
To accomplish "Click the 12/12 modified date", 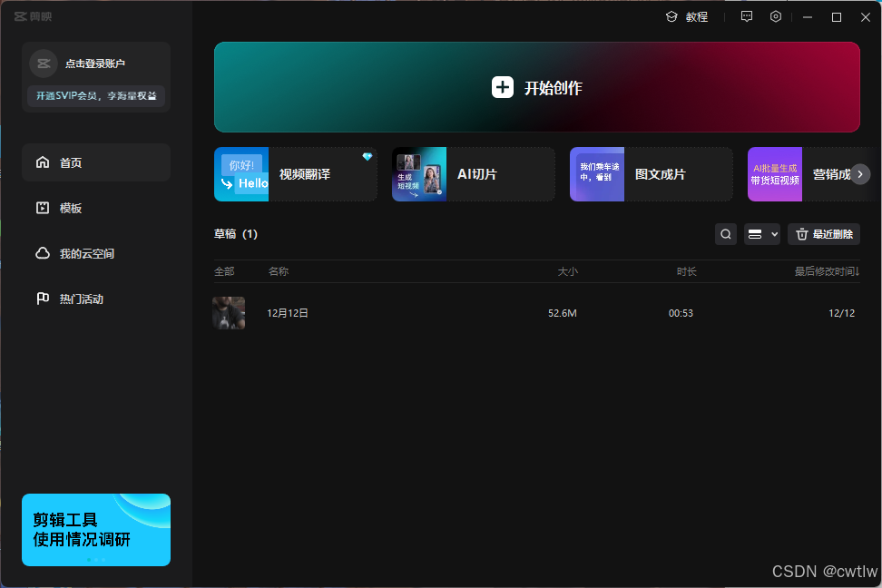I will click(841, 313).
